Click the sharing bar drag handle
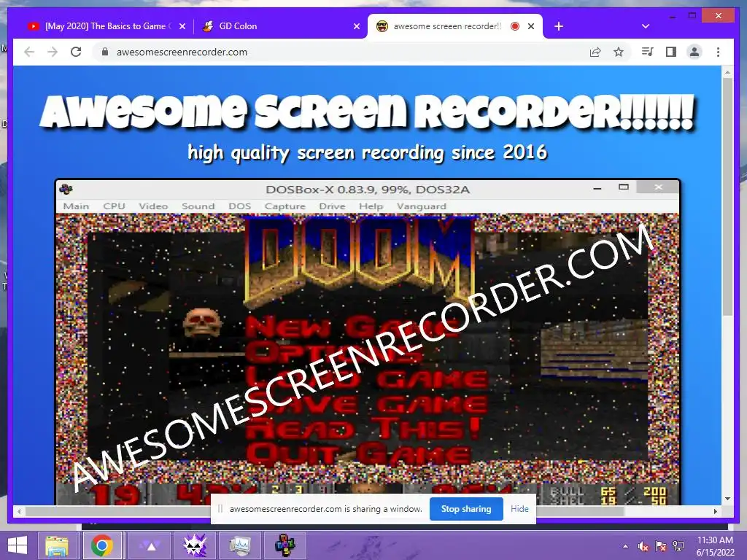 [220, 508]
